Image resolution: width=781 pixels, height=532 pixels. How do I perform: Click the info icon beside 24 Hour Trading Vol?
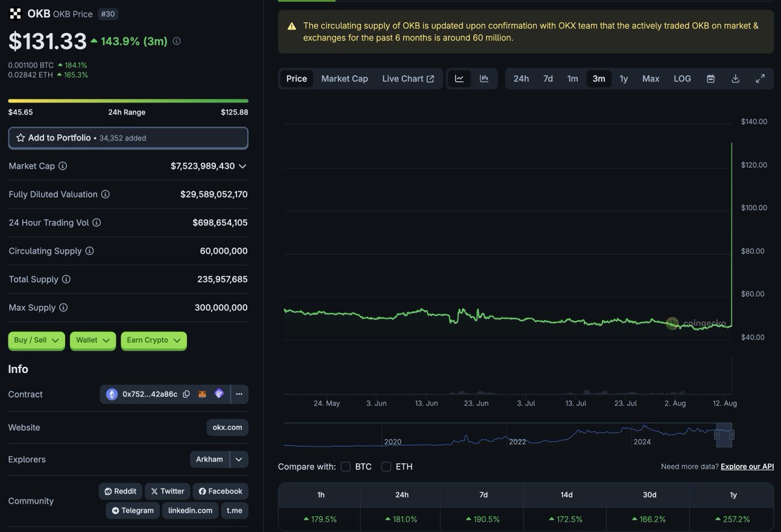[x=96, y=222]
